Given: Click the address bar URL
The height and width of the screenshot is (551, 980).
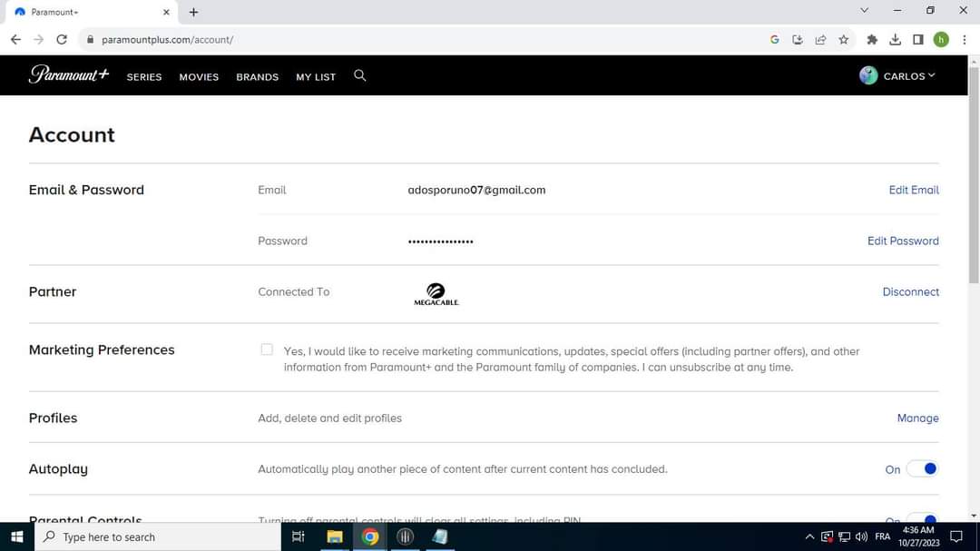Looking at the screenshot, I should click(x=168, y=39).
